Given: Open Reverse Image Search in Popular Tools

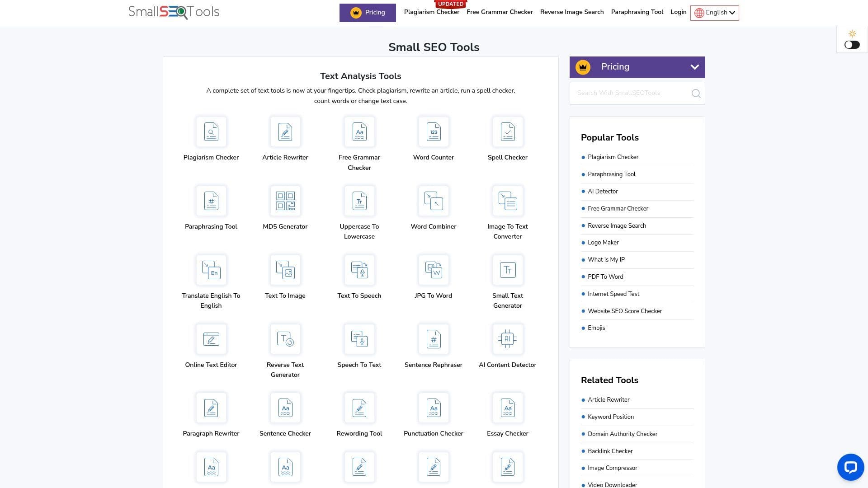Looking at the screenshot, I should tap(617, 226).
